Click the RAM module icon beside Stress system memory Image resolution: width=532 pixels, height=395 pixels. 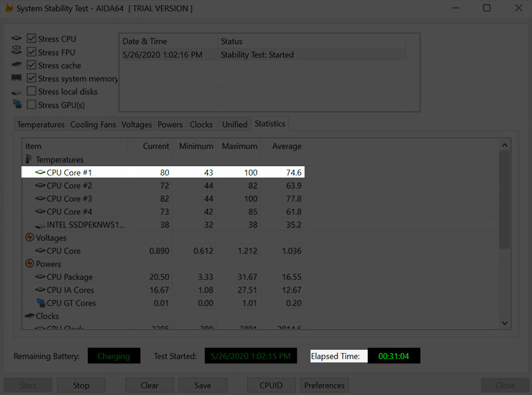pyautogui.click(x=16, y=78)
